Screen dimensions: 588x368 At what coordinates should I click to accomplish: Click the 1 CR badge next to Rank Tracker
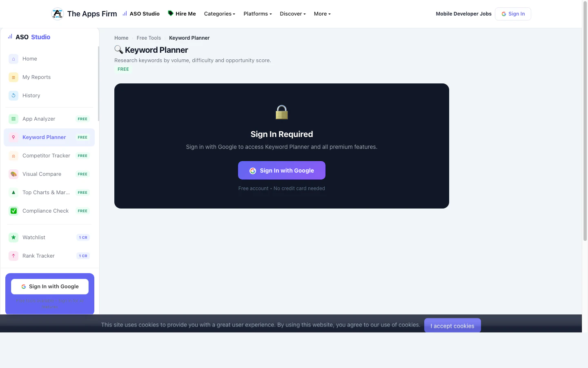click(x=83, y=256)
